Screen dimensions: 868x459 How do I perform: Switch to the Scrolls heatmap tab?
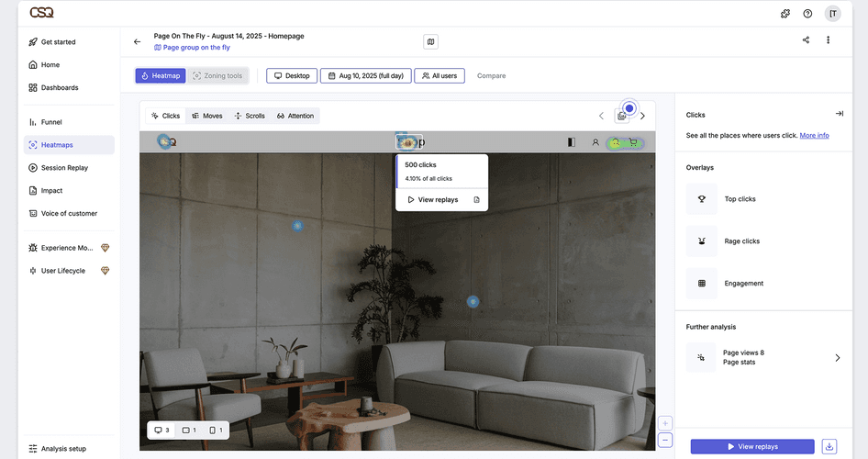(x=250, y=116)
